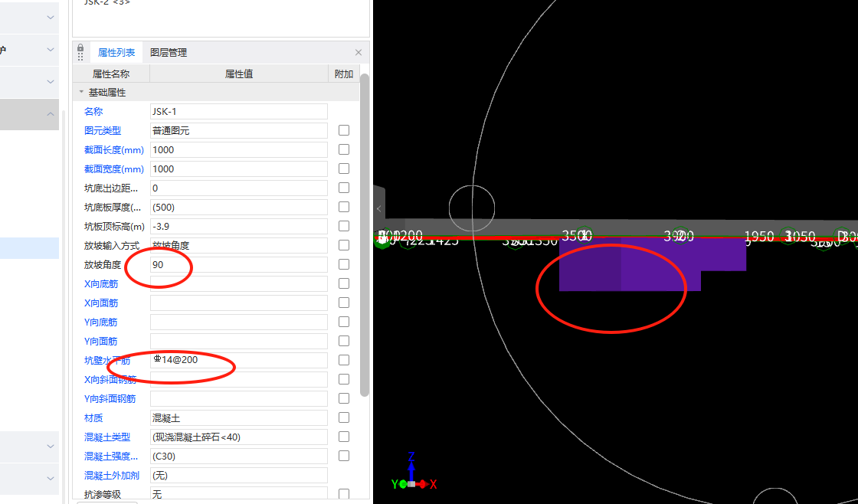
Task: Click the 附加 column header
Action: [344, 74]
